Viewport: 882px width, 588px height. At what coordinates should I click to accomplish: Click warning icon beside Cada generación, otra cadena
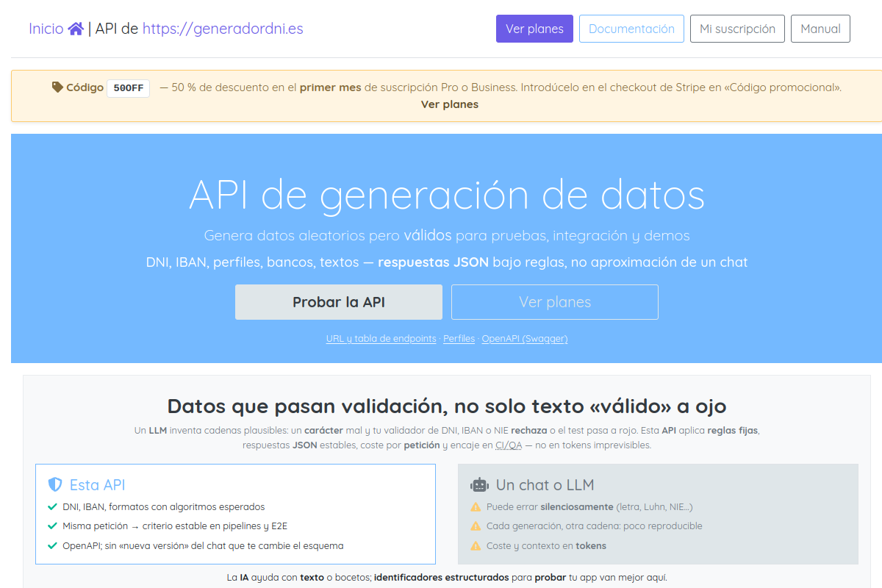tap(476, 526)
